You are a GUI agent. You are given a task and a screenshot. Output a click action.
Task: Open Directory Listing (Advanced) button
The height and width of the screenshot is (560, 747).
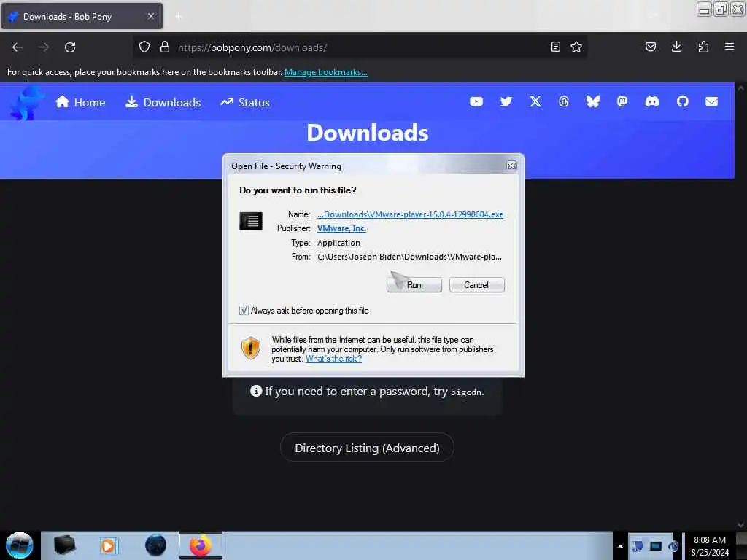368,448
